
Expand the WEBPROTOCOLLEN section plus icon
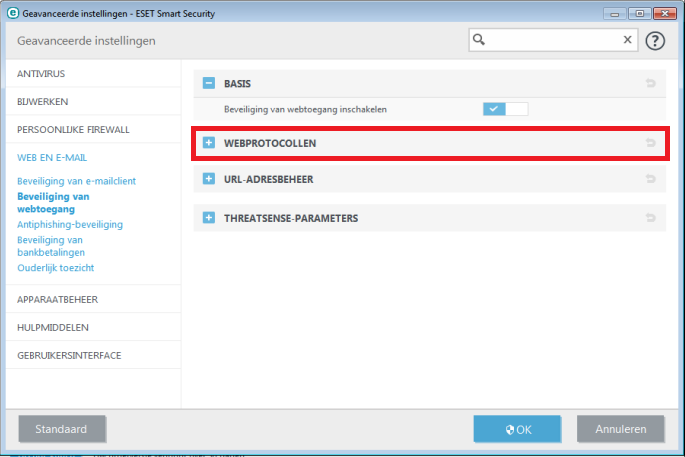click(x=209, y=143)
